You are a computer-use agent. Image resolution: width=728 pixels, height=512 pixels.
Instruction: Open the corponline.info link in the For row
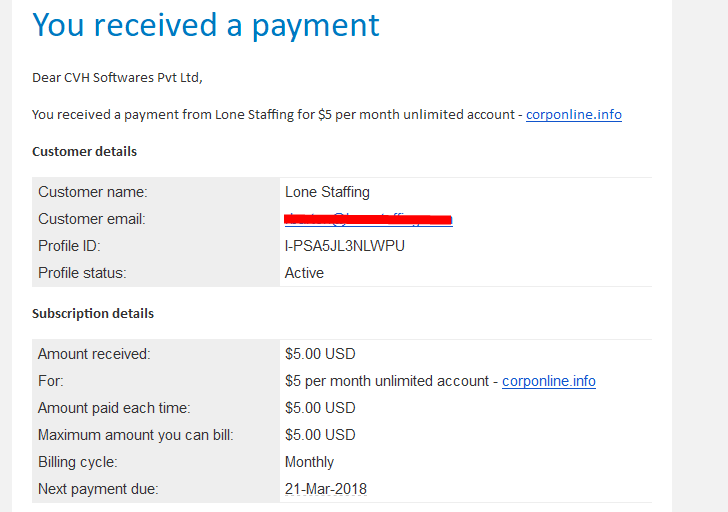(x=549, y=381)
